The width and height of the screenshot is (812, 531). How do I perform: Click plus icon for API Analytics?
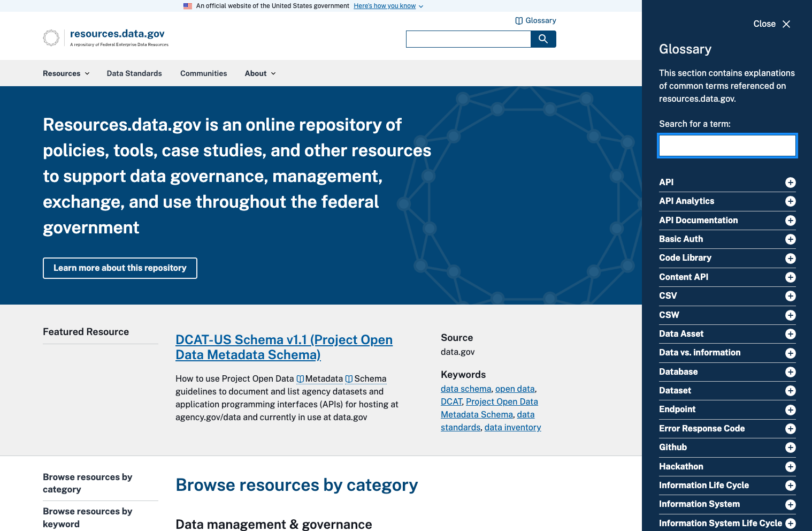pos(791,201)
